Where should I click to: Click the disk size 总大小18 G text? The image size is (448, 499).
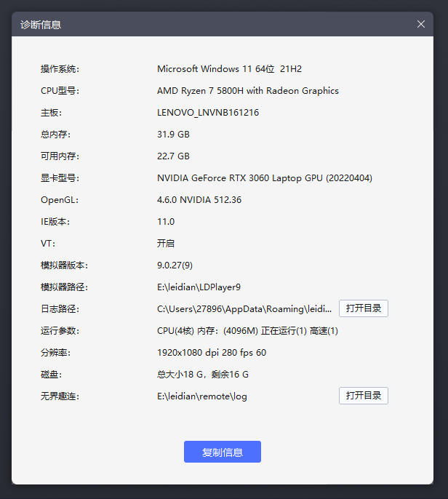tap(203, 375)
